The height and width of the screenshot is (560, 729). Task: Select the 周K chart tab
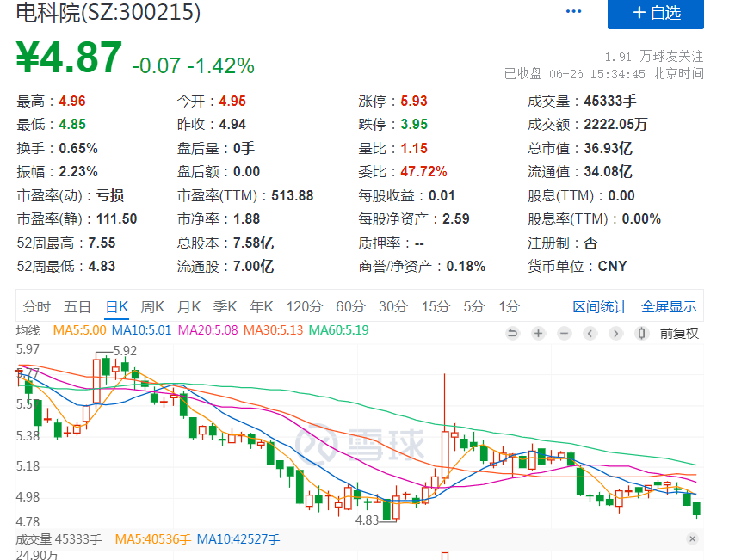click(152, 307)
